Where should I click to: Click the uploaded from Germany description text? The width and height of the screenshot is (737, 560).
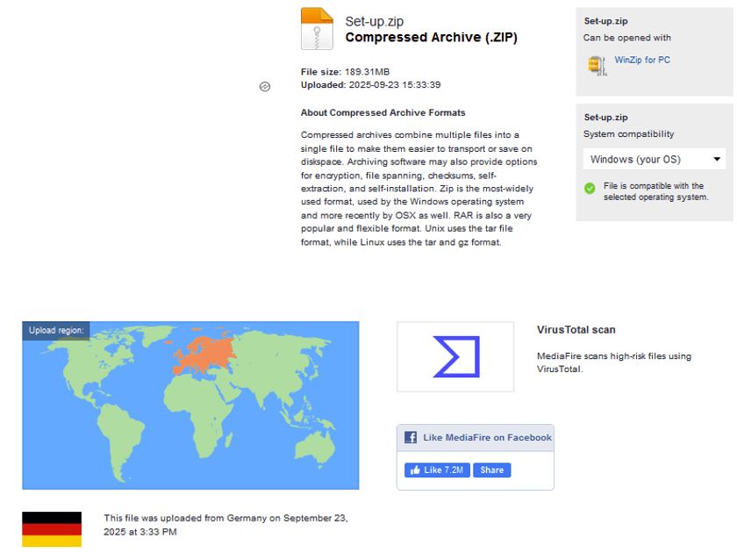[x=225, y=525]
